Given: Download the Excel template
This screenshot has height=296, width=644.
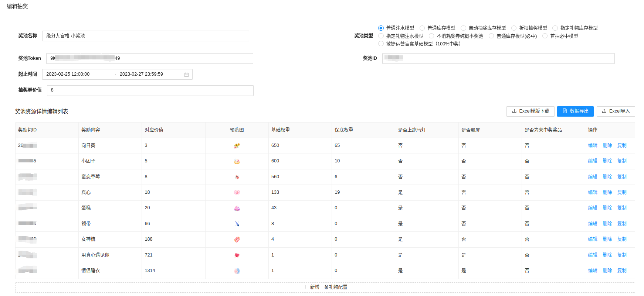Looking at the screenshot, I should tap(530, 111).
